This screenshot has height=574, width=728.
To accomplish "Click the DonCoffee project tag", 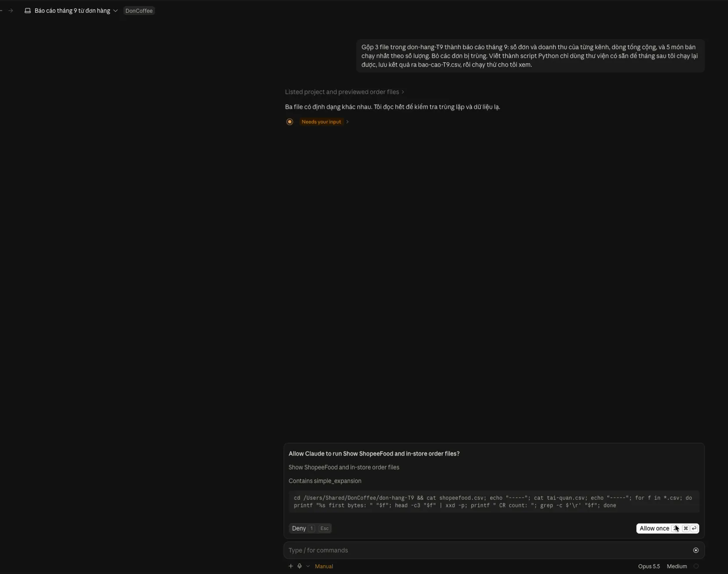I will click(x=139, y=11).
